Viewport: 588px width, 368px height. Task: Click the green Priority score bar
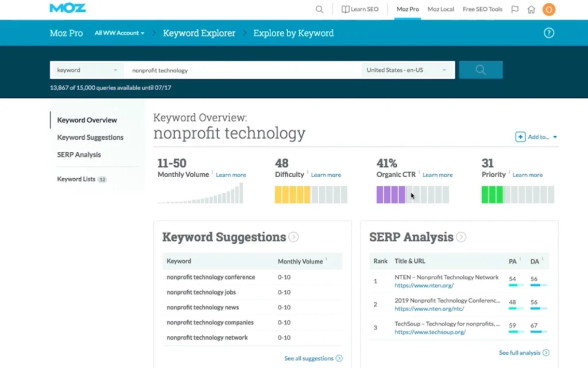[x=517, y=194]
